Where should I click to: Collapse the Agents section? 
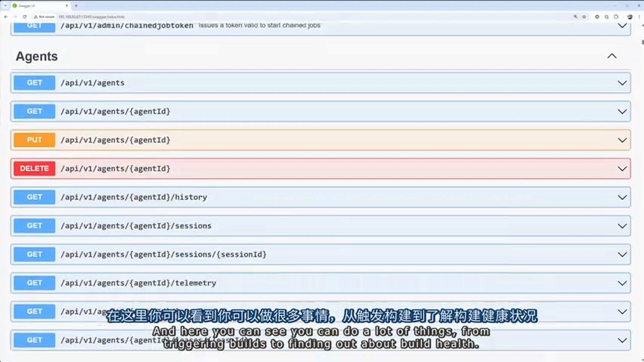coord(611,56)
